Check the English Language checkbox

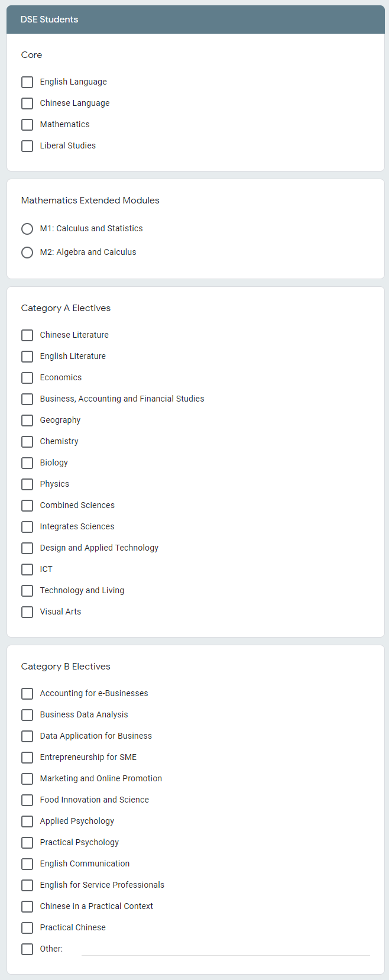[x=27, y=82]
